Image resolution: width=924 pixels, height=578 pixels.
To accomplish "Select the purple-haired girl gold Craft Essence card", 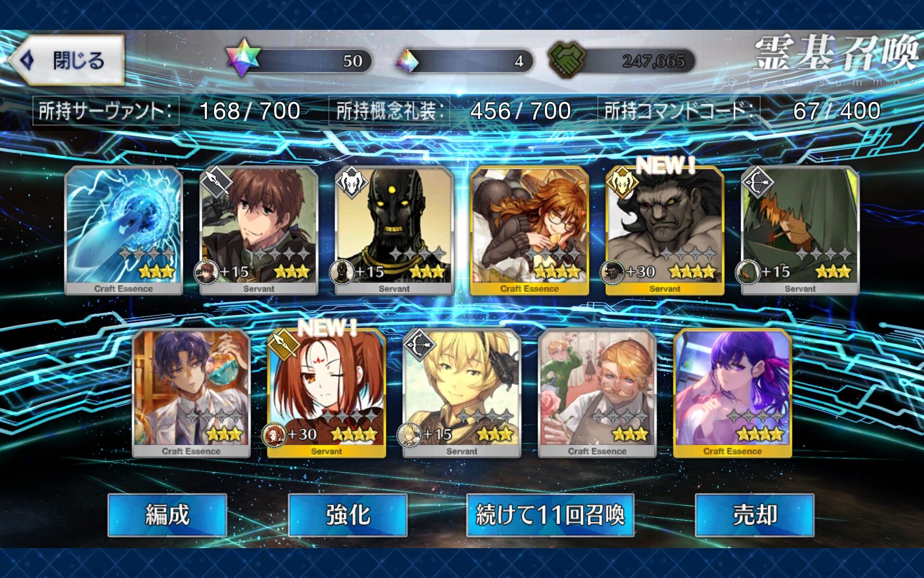I will click(x=732, y=393).
